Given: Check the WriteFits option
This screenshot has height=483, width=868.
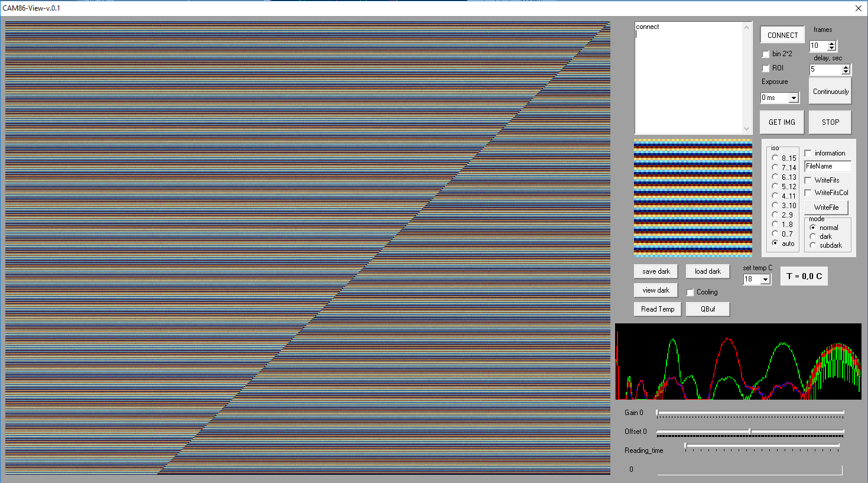Looking at the screenshot, I should pos(808,180).
